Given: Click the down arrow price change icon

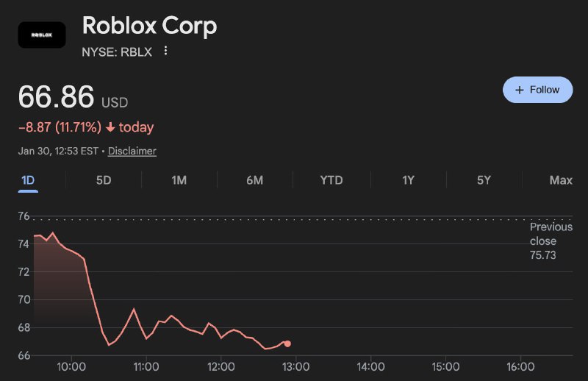Looking at the screenshot, I should 110,127.
